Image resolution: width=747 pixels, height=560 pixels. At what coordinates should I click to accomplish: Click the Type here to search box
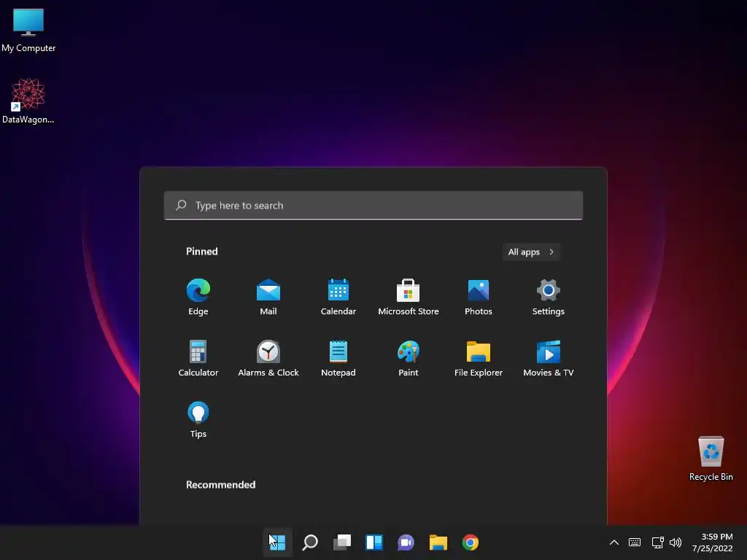coord(373,205)
